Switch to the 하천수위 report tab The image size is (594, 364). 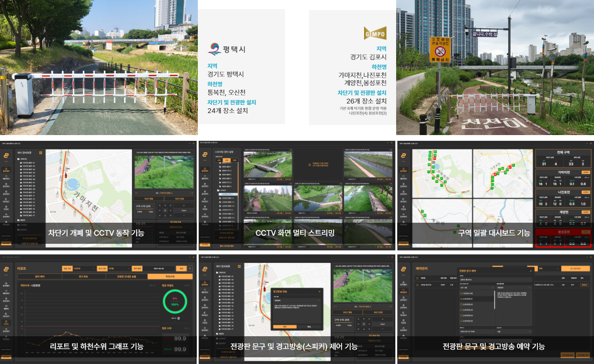[x=170, y=277]
